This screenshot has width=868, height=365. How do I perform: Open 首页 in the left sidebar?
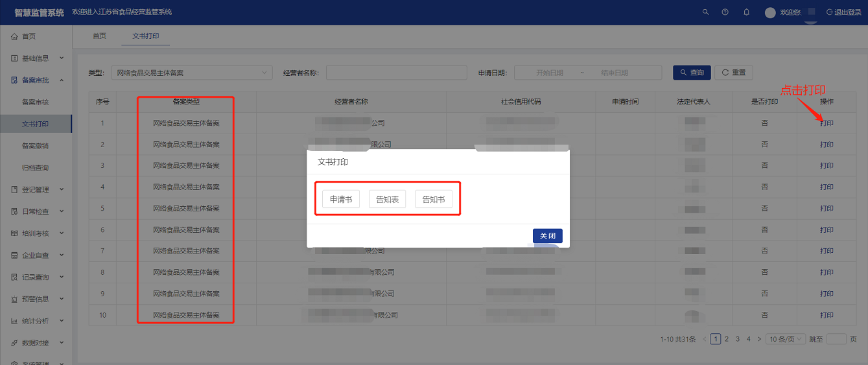click(x=29, y=36)
